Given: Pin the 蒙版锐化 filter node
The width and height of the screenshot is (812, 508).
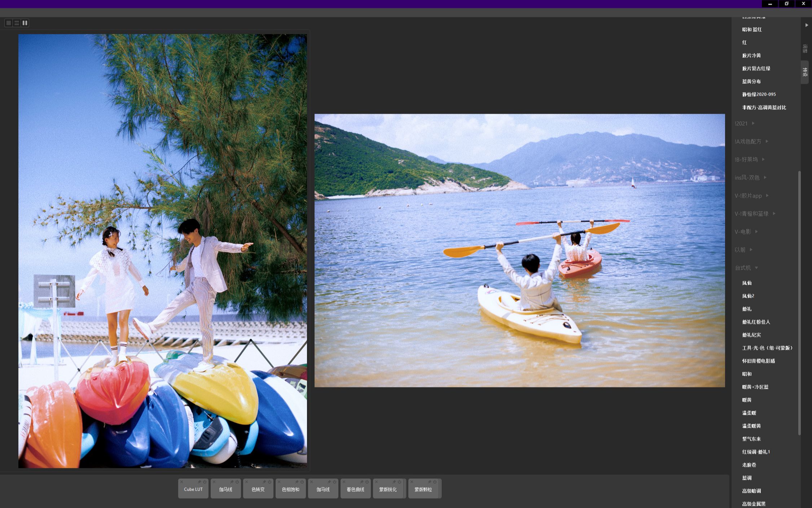Looking at the screenshot, I should (394, 482).
